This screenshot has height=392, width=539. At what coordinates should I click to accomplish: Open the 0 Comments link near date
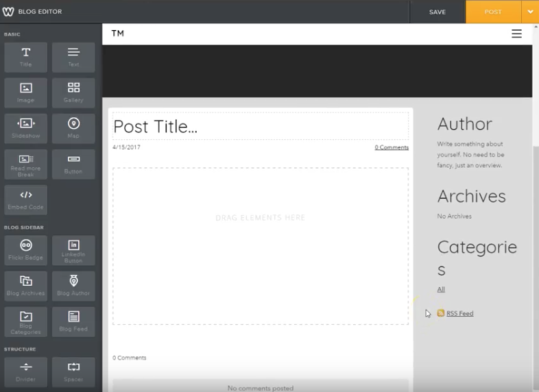click(x=391, y=147)
